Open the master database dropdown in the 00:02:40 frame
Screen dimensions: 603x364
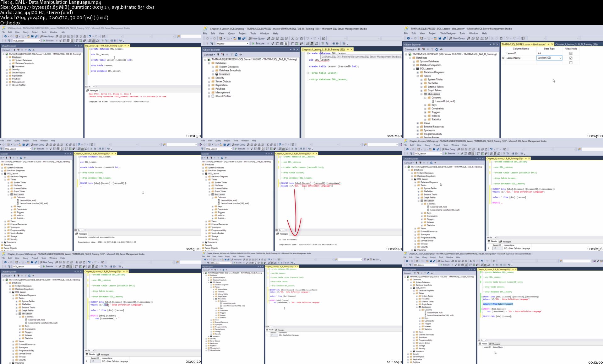coord(247,44)
